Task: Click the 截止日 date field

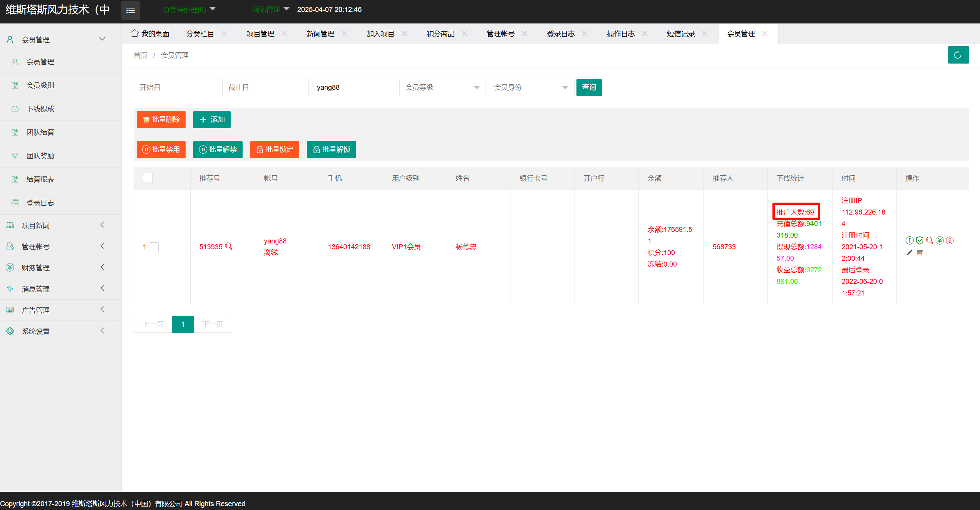Action: click(x=265, y=87)
